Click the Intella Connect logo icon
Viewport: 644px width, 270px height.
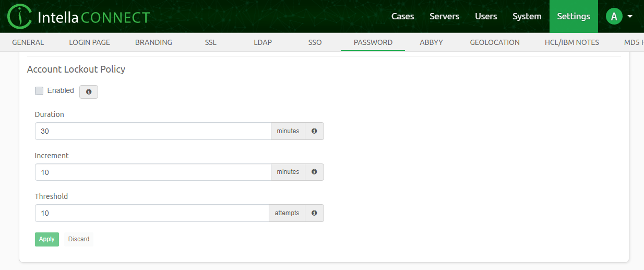[x=20, y=17]
